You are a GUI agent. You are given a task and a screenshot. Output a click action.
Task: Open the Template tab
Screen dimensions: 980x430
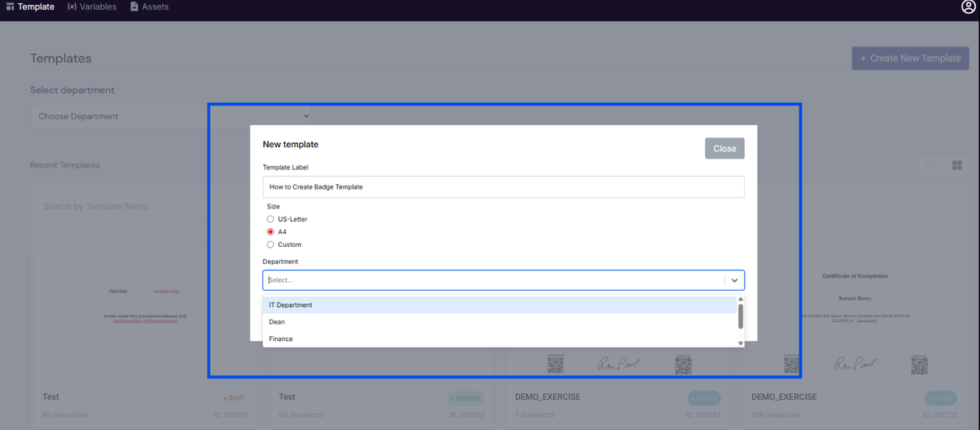click(30, 7)
